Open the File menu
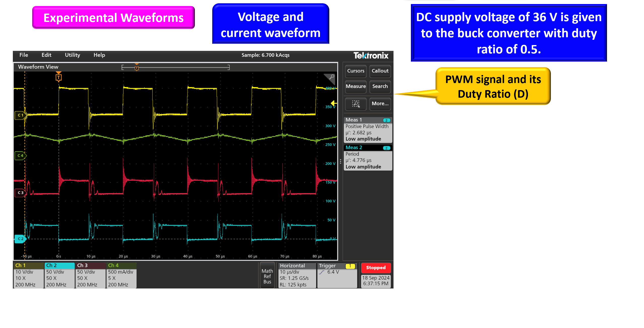Viewport: 644px width, 328px height. click(24, 55)
